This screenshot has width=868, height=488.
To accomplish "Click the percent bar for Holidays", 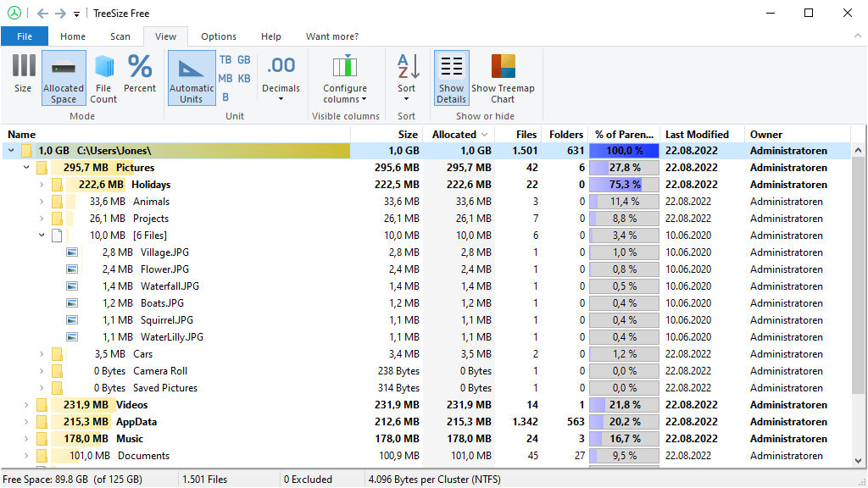I will [624, 185].
